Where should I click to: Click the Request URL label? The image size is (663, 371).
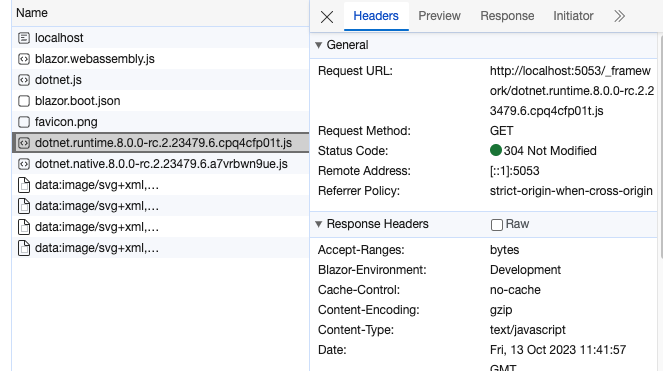tap(355, 71)
